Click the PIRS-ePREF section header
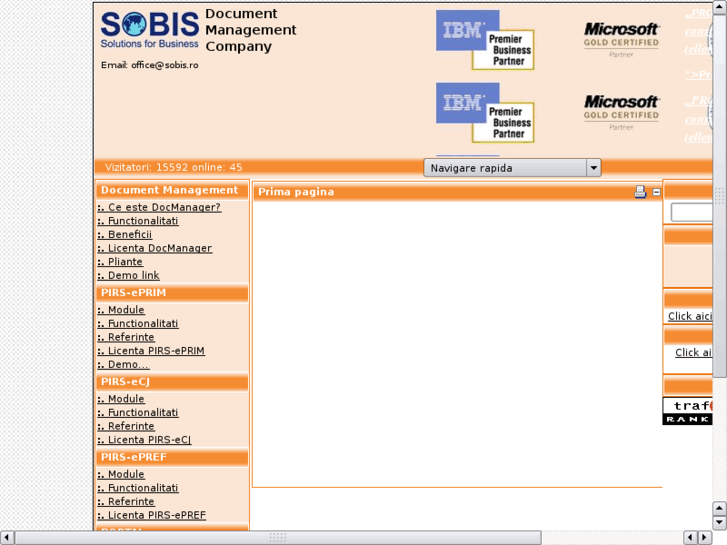 (x=172, y=457)
